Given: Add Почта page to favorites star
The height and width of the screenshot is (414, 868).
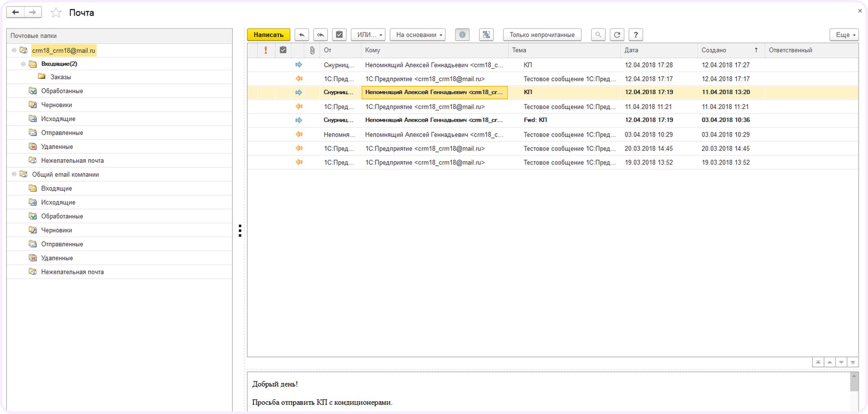Looking at the screenshot, I should pyautogui.click(x=56, y=13).
